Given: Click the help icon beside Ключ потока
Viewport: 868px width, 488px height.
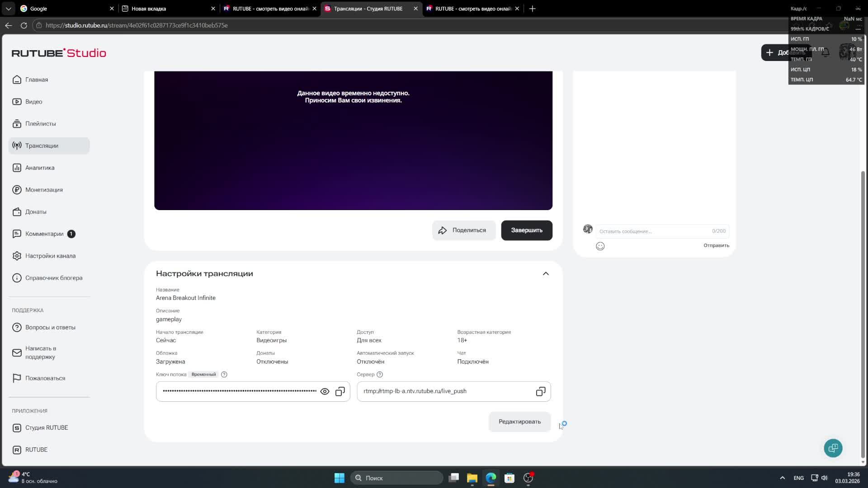Looking at the screenshot, I should click(224, 374).
